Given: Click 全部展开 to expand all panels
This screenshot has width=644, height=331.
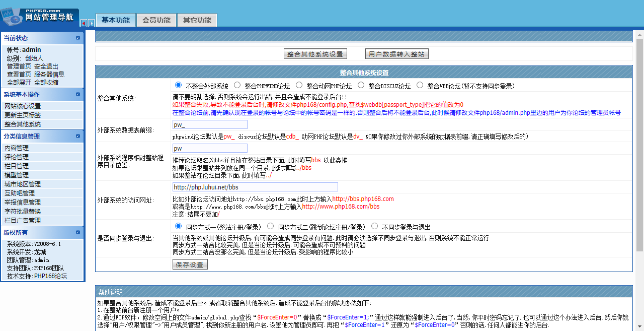Looking at the screenshot, I should click(19, 82).
